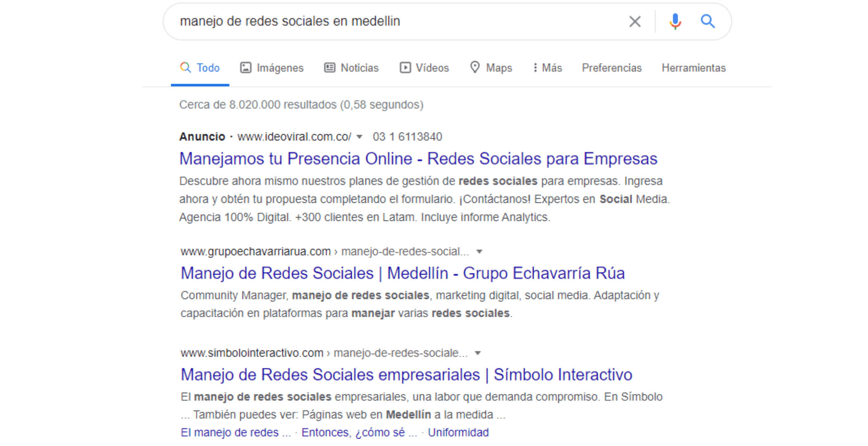Open Herramientas search tools
This screenshot has height=446, width=868.
694,68
